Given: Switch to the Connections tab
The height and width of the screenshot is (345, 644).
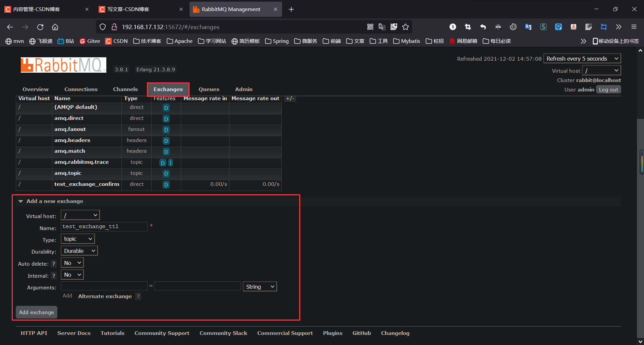Looking at the screenshot, I should coord(81,89).
